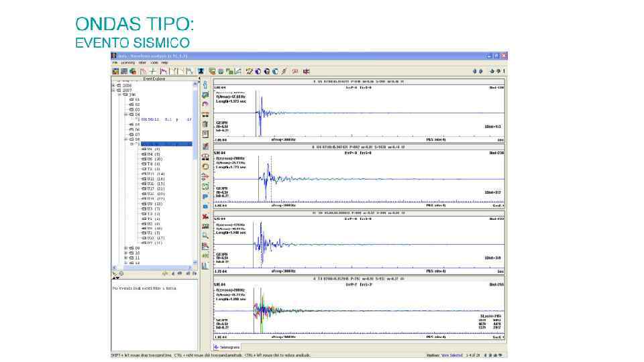644x362 pixels.
Task: Select day folder 01 in Event Explorer
Action: tap(135, 99)
